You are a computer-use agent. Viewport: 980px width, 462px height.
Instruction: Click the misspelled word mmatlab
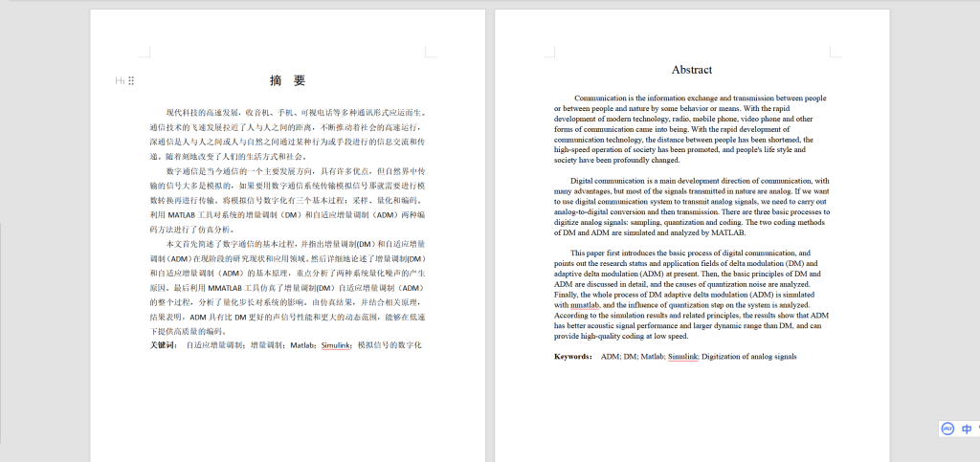(x=585, y=305)
